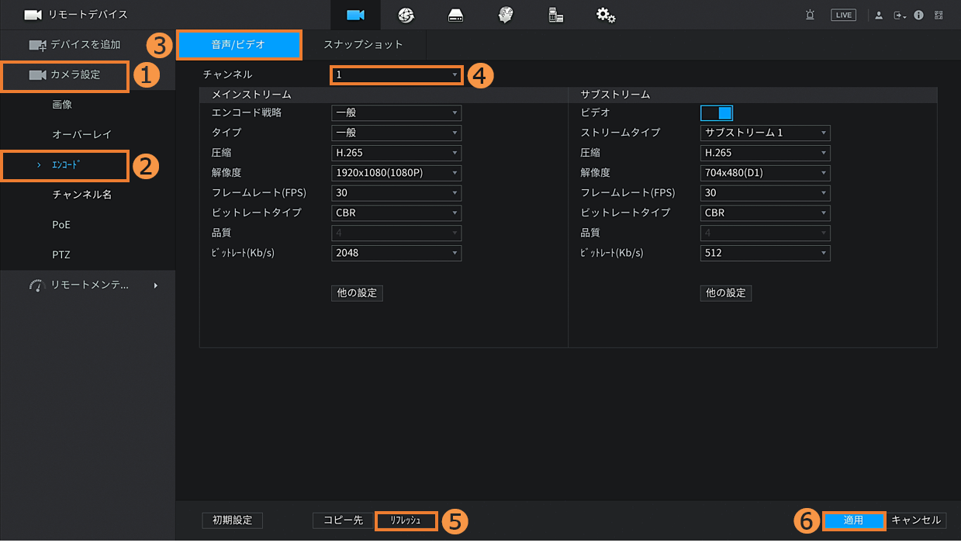The image size is (961, 560).
Task: Open the network globe icon in top bar
Action: pos(406,15)
